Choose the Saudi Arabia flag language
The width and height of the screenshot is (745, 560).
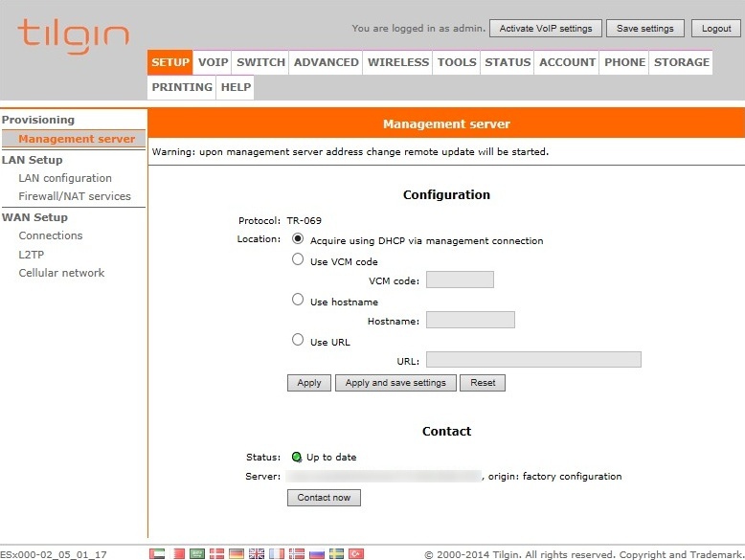[x=196, y=553]
